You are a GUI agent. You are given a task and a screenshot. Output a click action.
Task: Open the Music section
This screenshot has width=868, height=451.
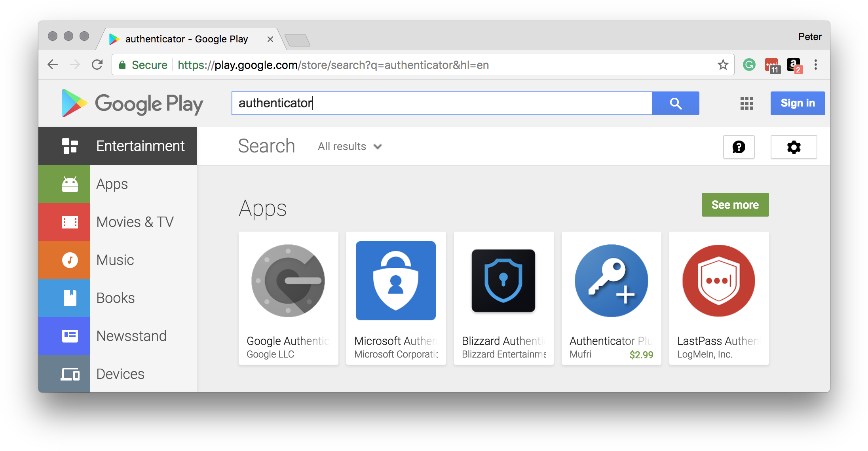click(115, 260)
